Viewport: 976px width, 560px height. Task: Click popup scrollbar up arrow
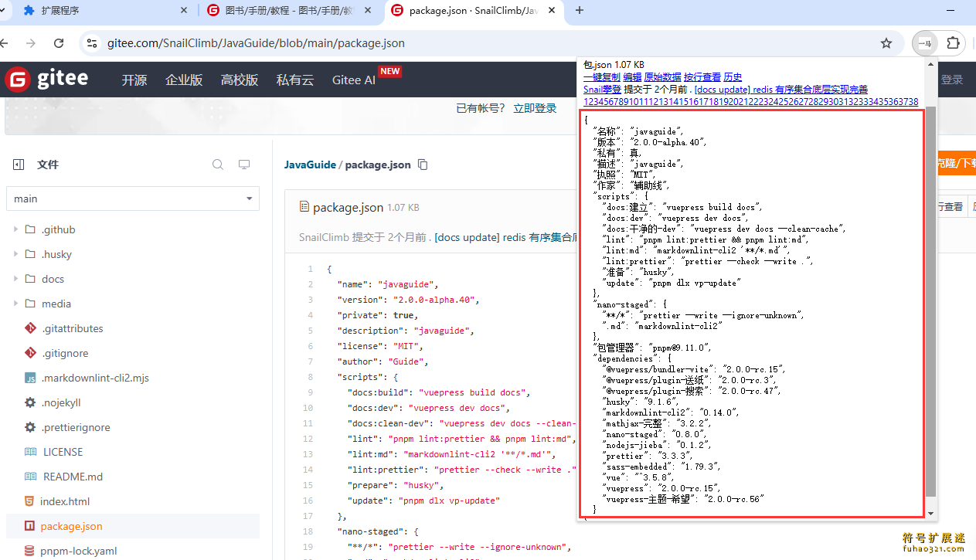point(930,64)
